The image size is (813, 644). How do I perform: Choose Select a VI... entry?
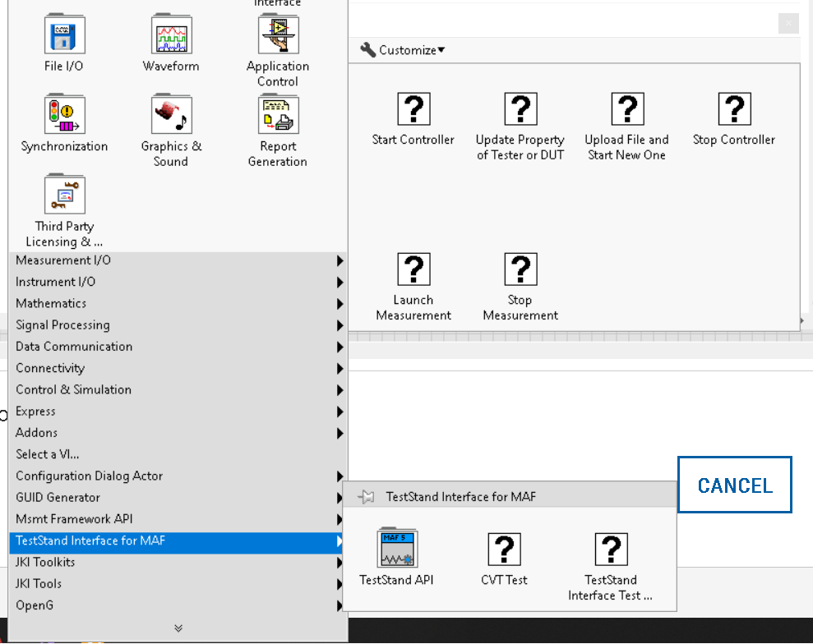pyautogui.click(x=178, y=454)
